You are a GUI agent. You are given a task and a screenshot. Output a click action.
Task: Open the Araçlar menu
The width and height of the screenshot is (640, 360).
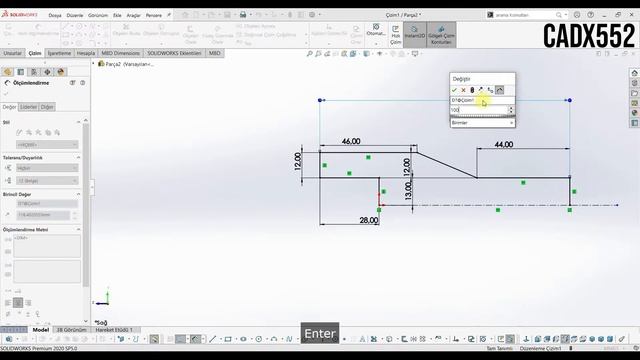133,15
